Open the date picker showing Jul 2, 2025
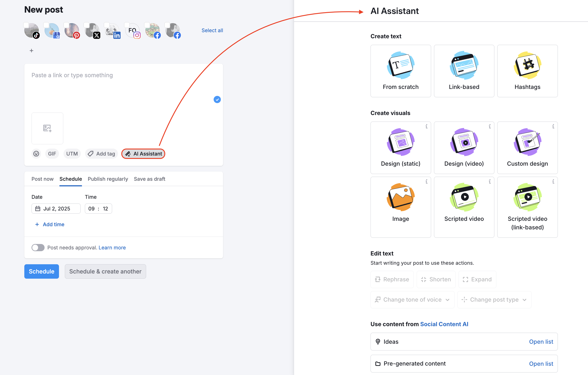588x375 pixels. pyautogui.click(x=56, y=208)
